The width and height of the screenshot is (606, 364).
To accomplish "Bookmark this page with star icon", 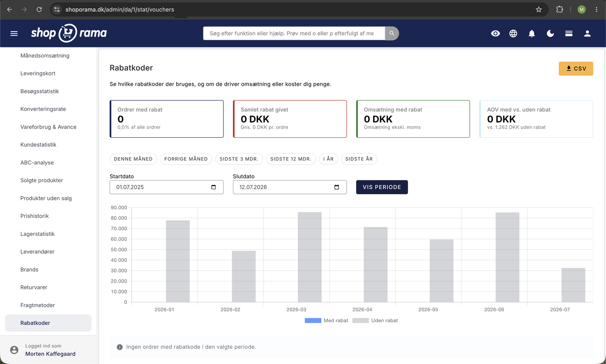I will [x=539, y=9].
